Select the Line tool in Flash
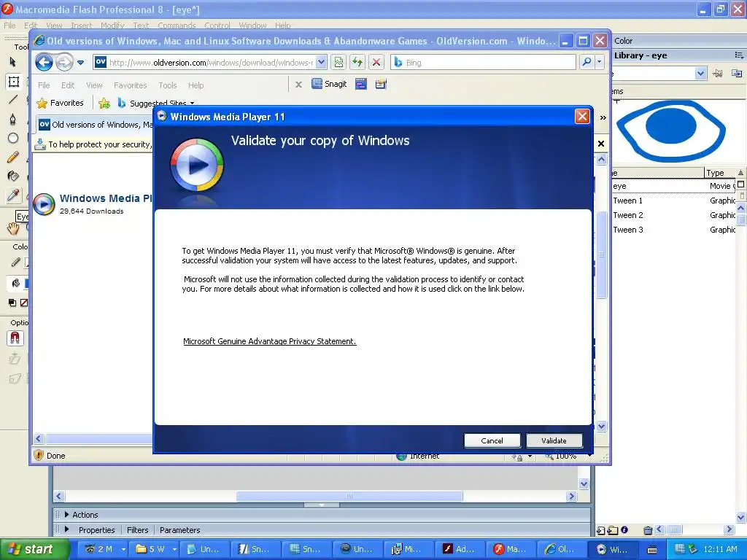 tap(13, 99)
